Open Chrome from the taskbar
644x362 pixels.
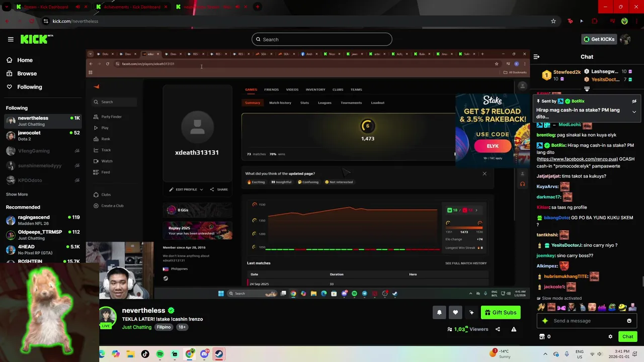pyautogui.click(x=189, y=354)
